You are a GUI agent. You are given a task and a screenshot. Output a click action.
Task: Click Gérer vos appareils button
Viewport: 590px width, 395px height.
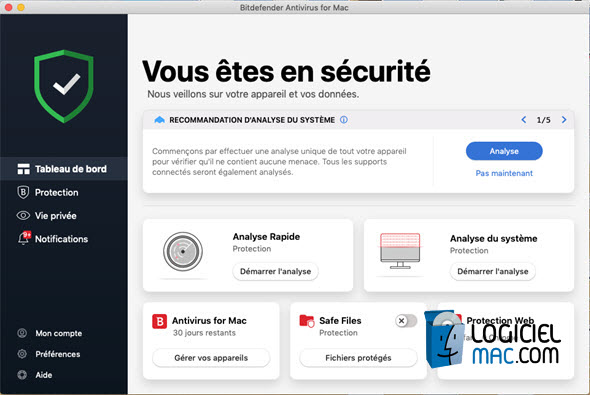click(211, 358)
